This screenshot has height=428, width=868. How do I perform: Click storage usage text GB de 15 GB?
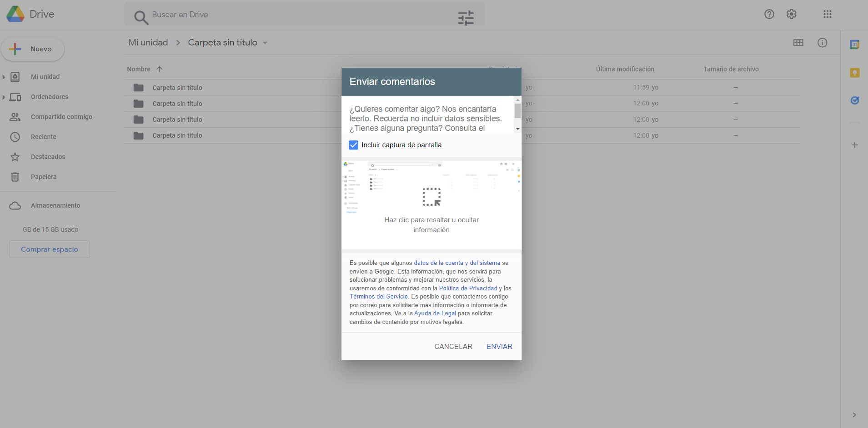tap(50, 229)
